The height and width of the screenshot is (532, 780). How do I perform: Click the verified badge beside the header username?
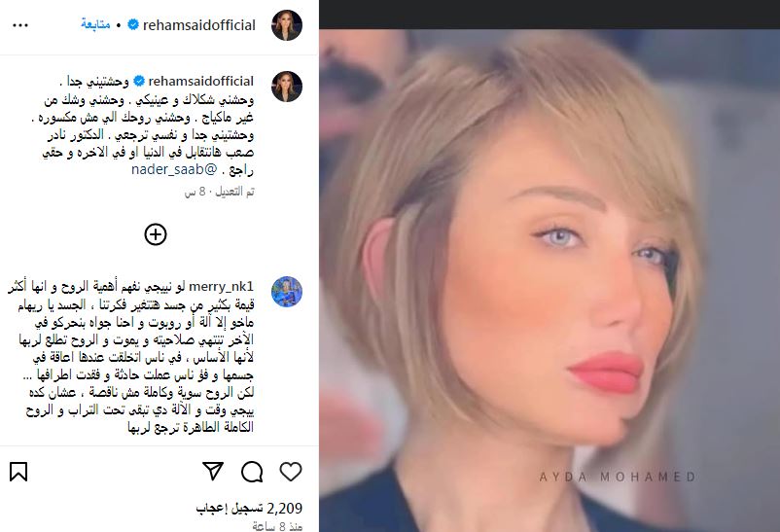point(133,24)
